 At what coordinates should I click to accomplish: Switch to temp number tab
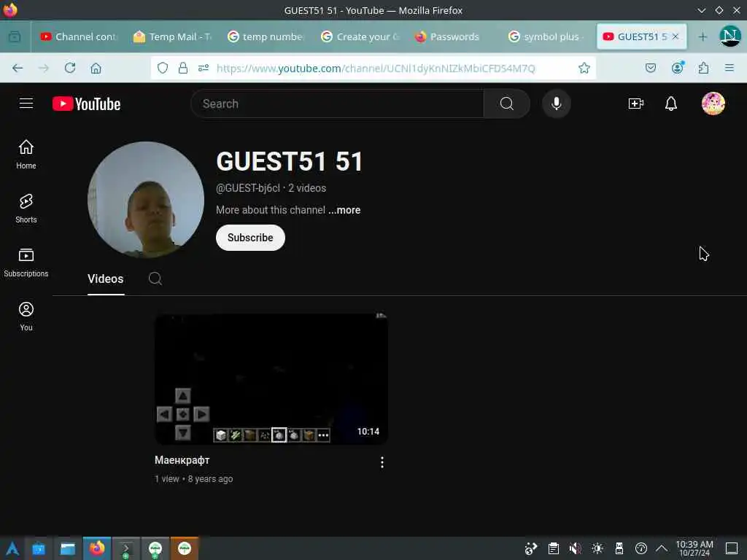click(x=266, y=36)
